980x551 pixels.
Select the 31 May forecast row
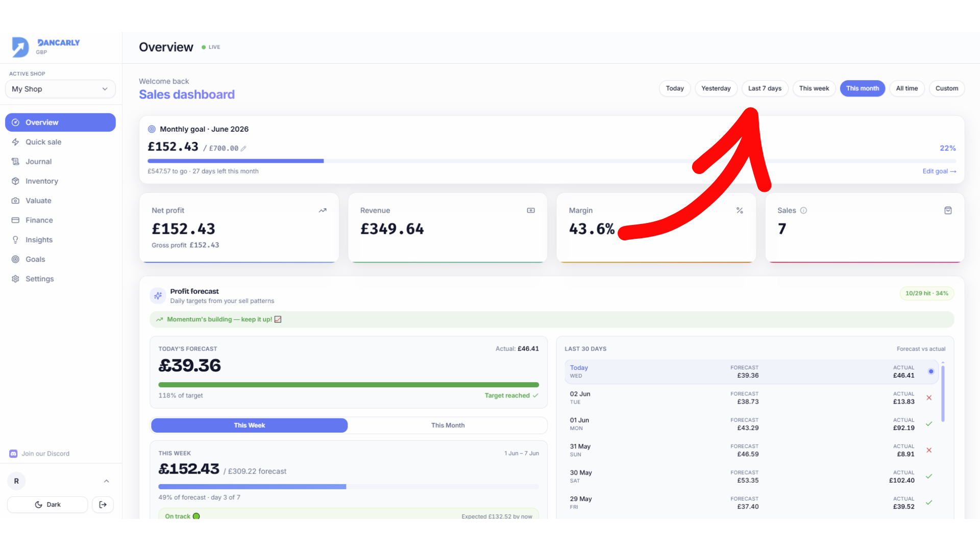click(x=751, y=450)
